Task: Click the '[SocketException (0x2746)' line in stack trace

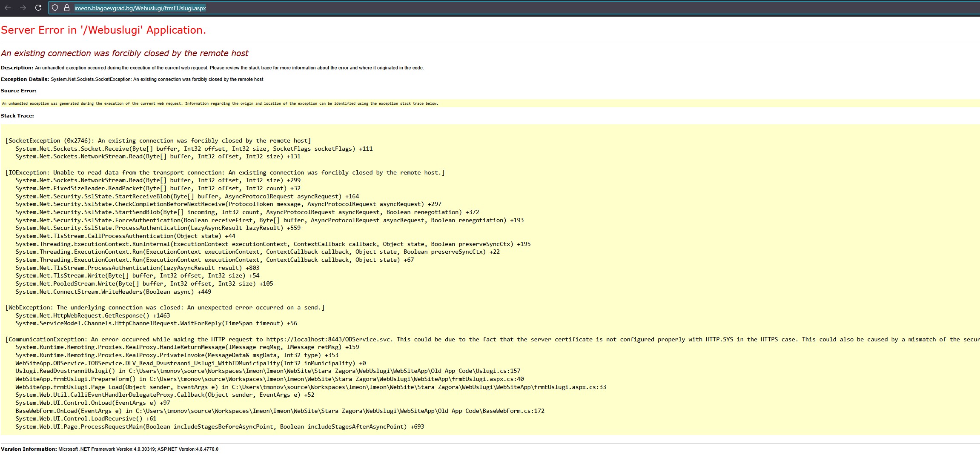Action: (x=158, y=141)
